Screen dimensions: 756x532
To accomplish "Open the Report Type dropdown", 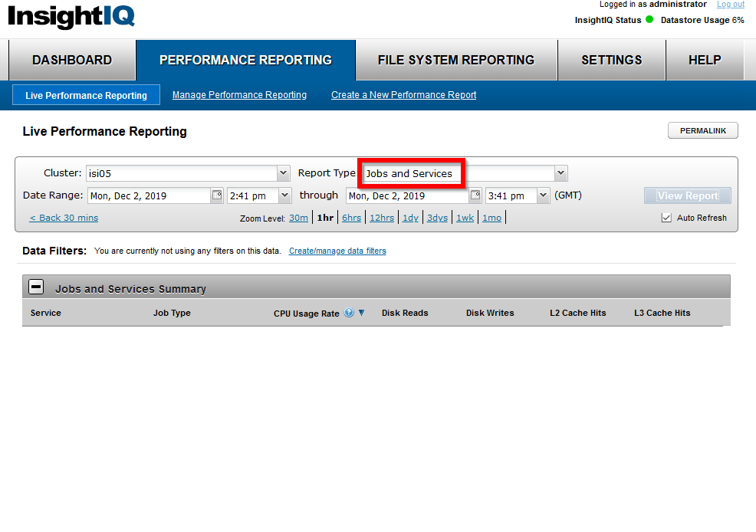I will click(x=560, y=172).
